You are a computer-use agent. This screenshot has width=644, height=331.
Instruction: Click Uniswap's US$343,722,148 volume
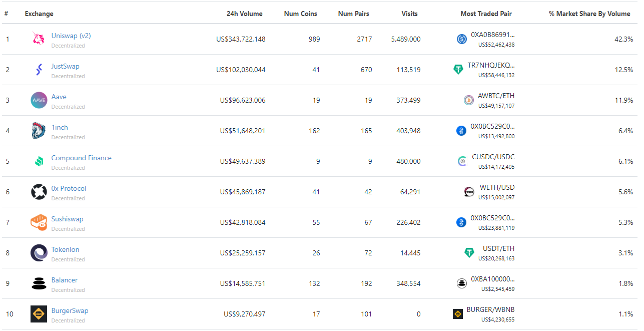(241, 39)
